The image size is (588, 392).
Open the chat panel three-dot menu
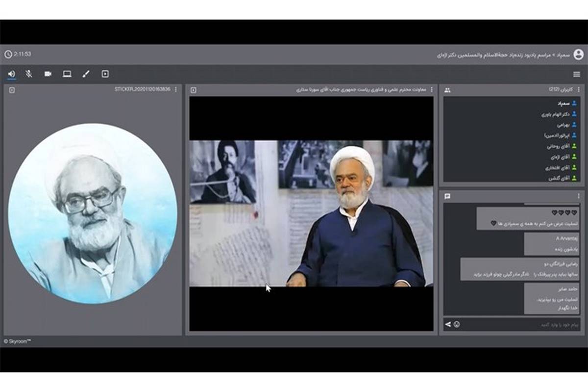point(579,196)
